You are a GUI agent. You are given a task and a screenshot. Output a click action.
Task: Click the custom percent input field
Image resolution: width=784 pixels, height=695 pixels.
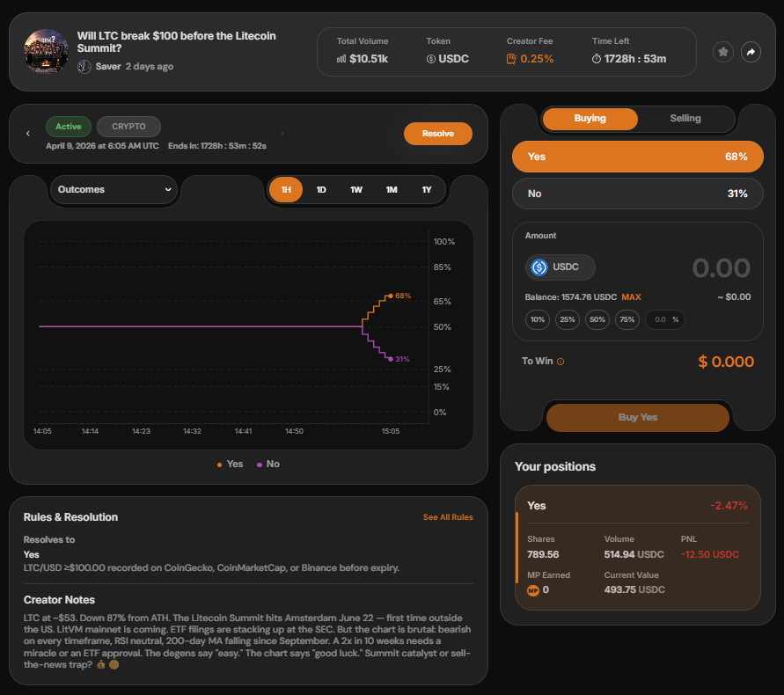pyautogui.click(x=665, y=319)
